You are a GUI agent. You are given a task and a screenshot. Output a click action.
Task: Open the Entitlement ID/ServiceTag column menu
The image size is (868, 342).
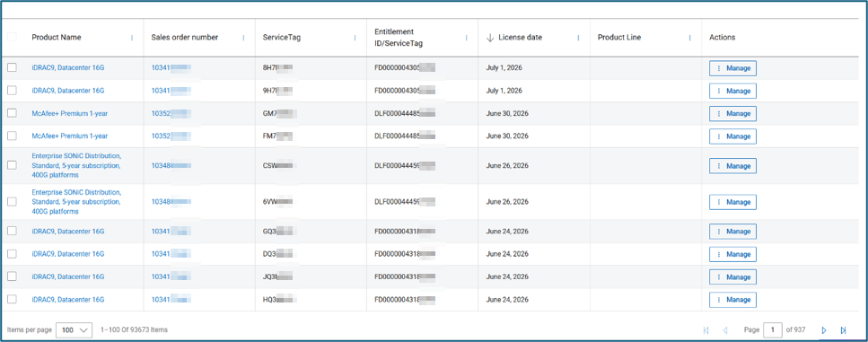[466, 39]
